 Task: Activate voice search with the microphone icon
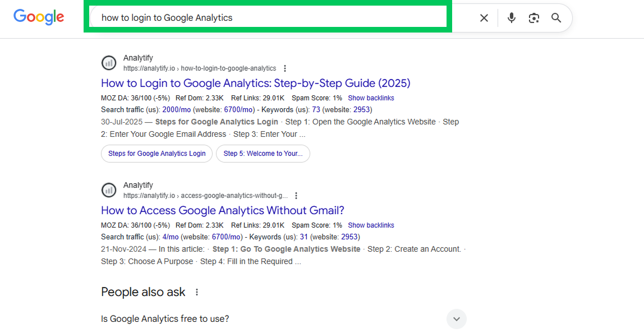511,17
